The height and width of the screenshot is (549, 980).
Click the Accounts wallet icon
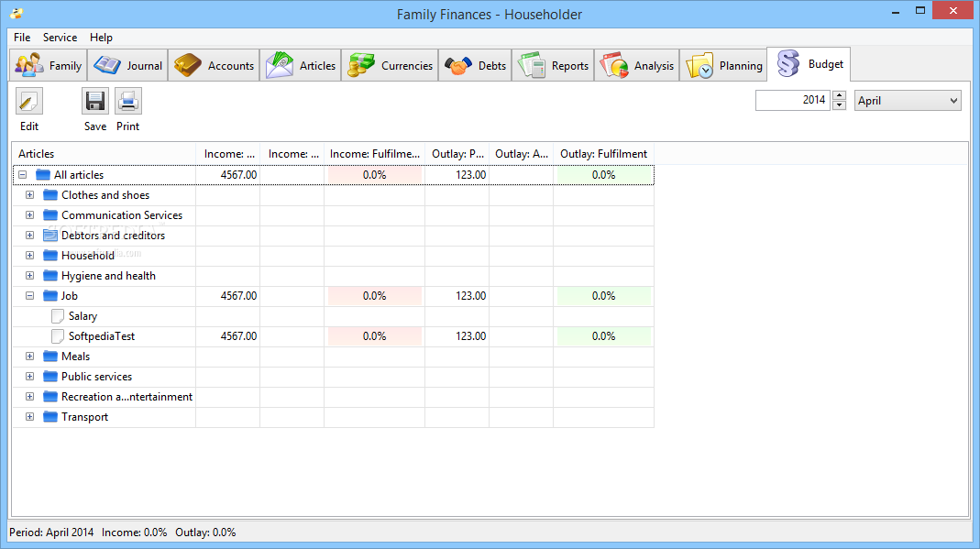188,65
